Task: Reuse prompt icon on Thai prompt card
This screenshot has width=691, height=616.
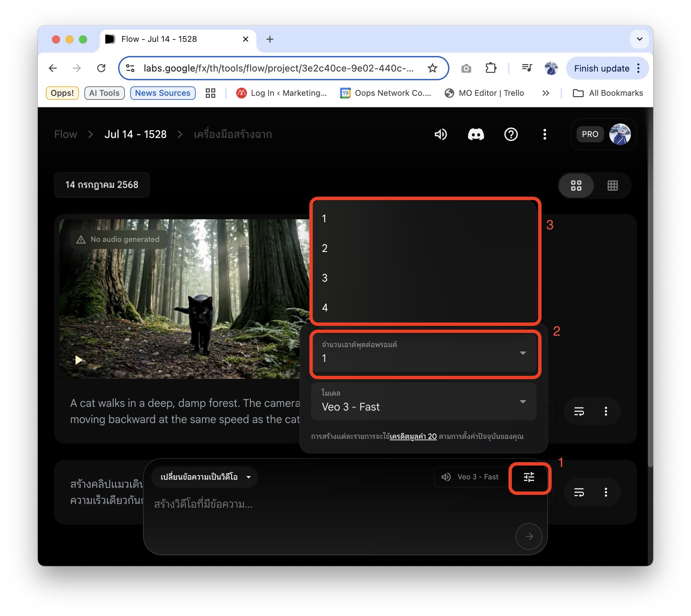Action: (x=579, y=493)
